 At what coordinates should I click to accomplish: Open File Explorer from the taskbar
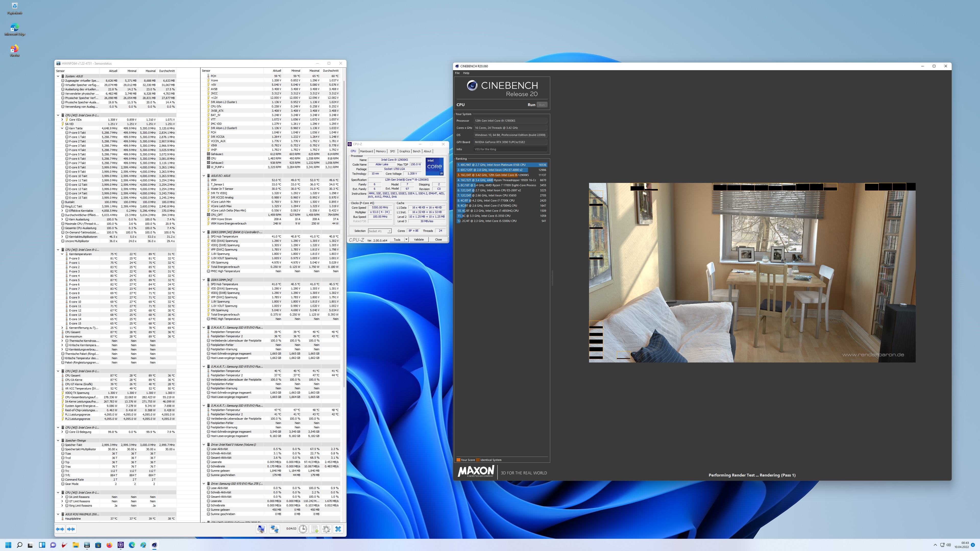[x=76, y=545]
